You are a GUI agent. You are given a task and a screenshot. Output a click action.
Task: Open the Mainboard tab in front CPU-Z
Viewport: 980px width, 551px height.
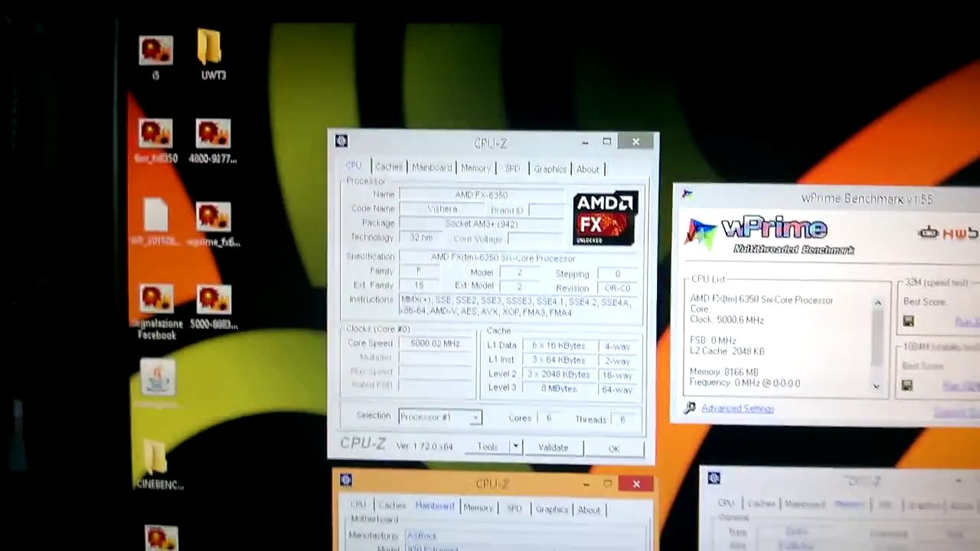[x=432, y=168]
